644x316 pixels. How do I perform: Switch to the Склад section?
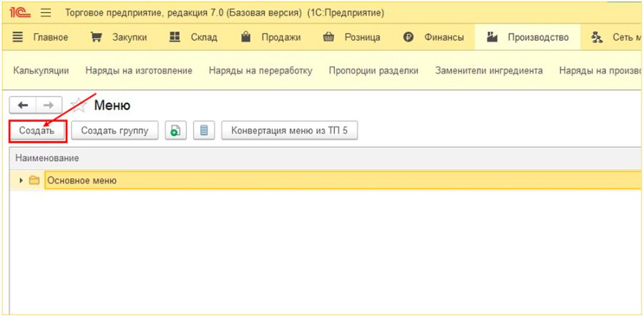[193, 37]
